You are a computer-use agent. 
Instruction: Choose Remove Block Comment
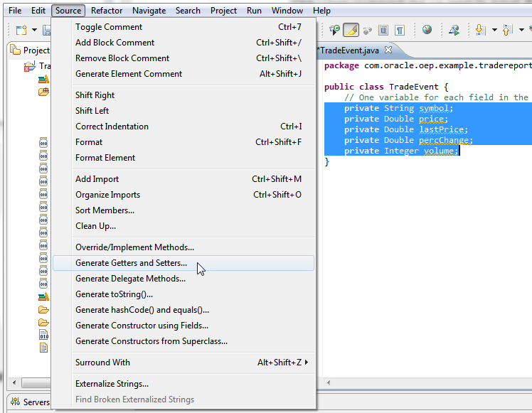pos(183,58)
